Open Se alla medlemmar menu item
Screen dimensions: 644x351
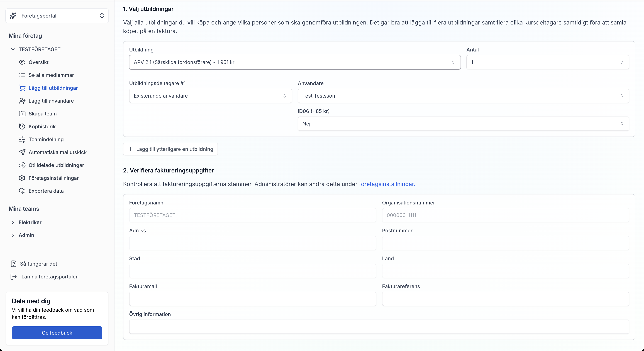tap(51, 75)
